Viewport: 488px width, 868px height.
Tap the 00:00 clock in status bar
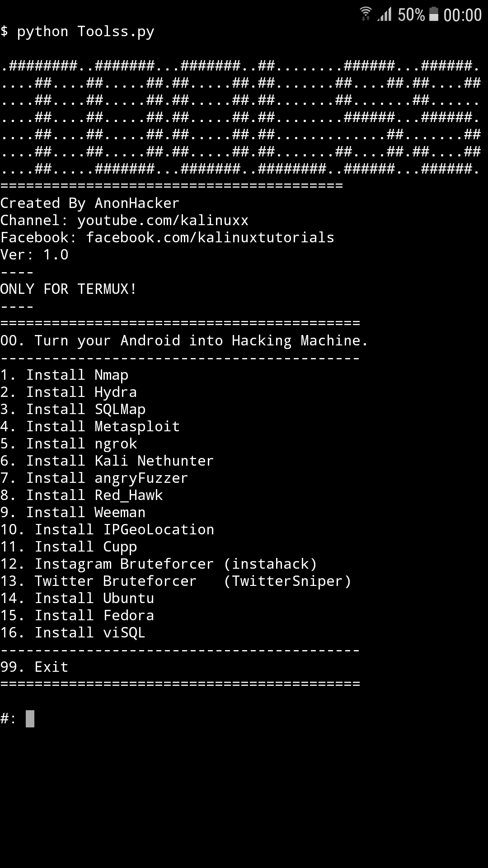pyautogui.click(x=462, y=15)
